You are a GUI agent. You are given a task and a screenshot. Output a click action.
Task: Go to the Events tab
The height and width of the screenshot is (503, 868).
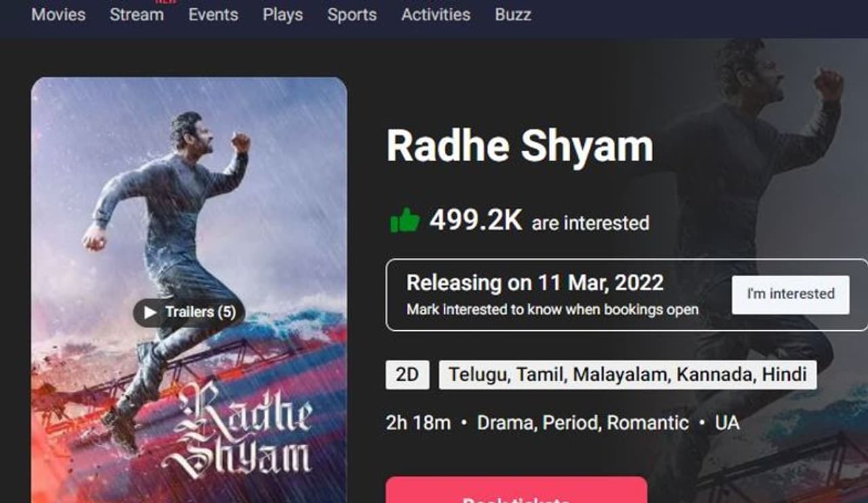click(x=214, y=14)
